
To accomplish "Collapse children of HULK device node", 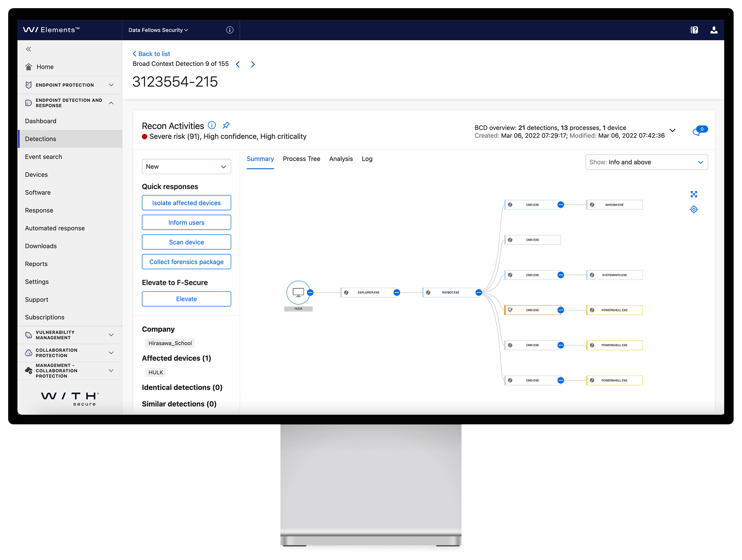I will 311,292.
